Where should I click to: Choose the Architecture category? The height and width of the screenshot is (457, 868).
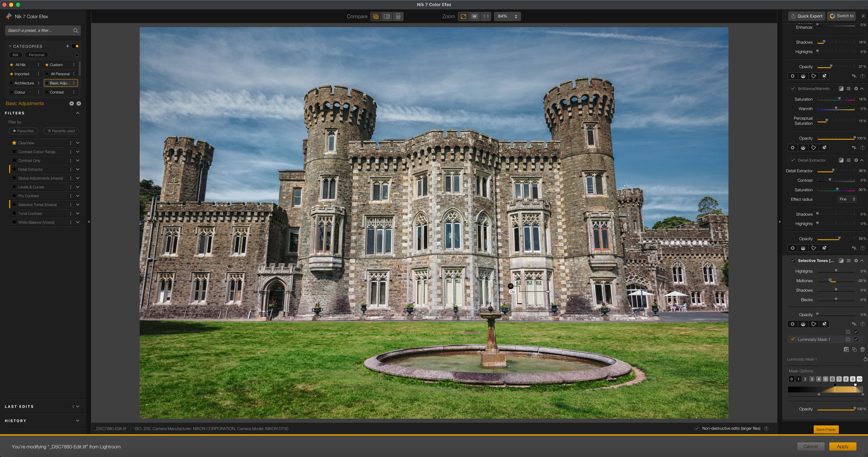coord(24,83)
